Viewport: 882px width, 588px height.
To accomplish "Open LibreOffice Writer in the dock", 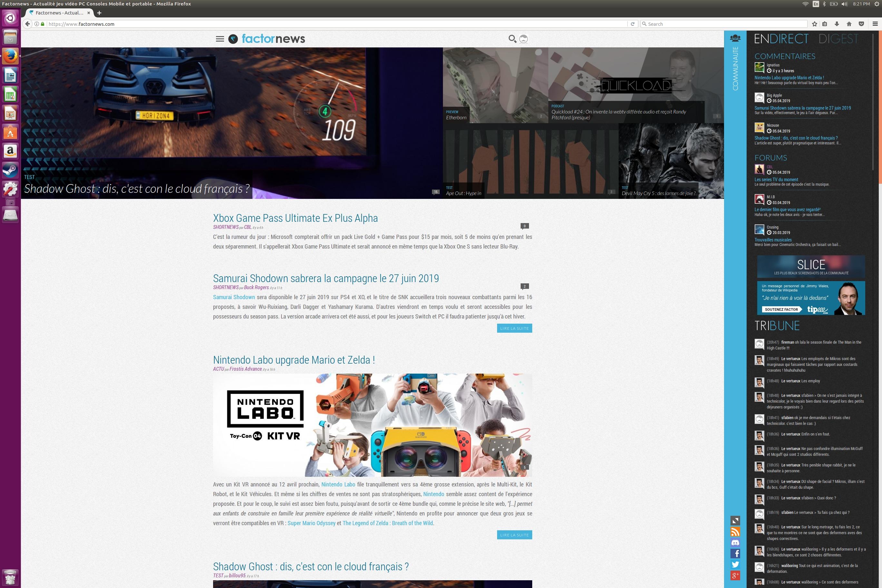I will click(x=10, y=75).
